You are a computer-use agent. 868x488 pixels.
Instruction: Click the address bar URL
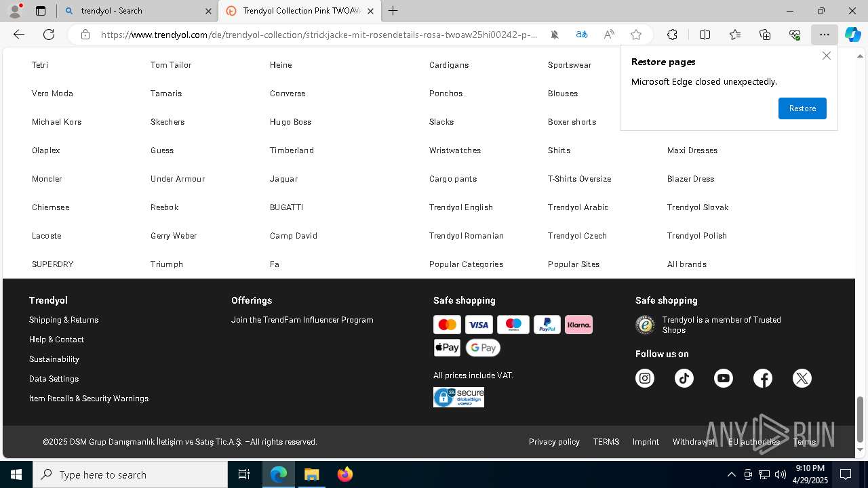319,35
